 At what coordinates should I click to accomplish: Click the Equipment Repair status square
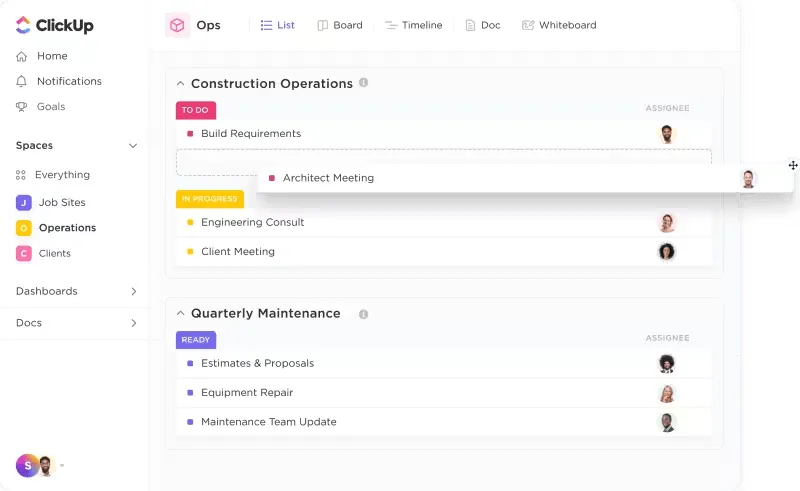(x=190, y=392)
